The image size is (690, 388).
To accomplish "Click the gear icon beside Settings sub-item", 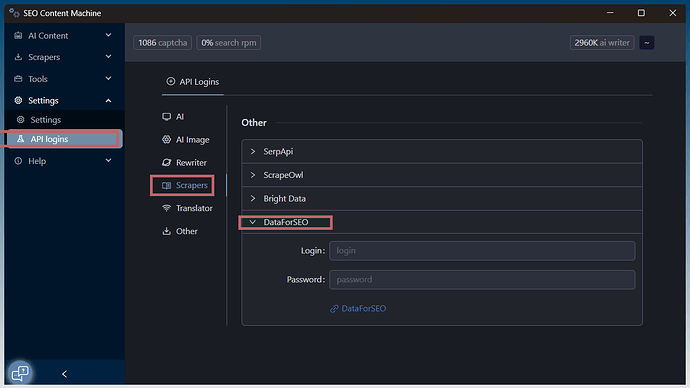I will 20,120.
